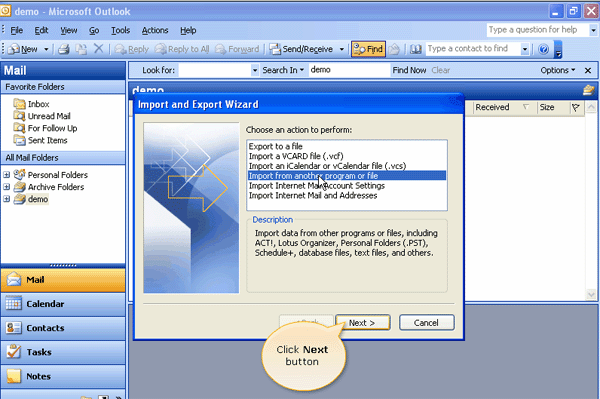Click the Look for text field

click(x=215, y=70)
